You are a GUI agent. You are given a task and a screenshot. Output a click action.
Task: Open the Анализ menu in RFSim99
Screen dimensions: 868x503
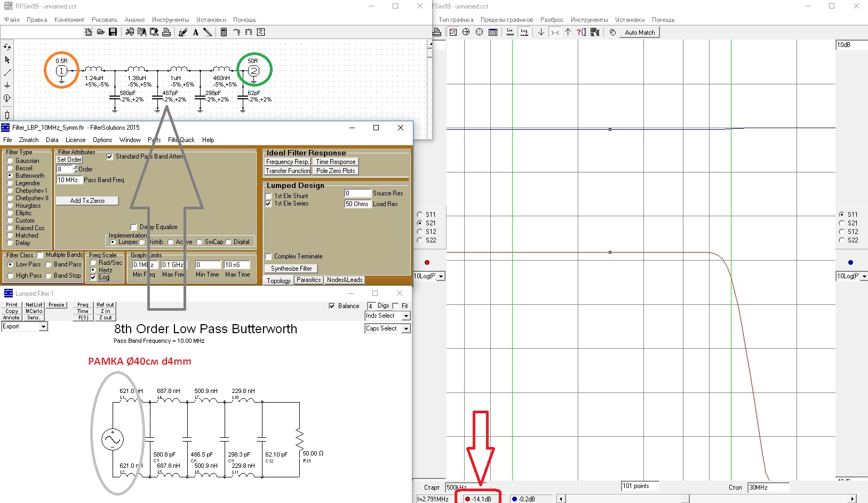[x=134, y=20]
